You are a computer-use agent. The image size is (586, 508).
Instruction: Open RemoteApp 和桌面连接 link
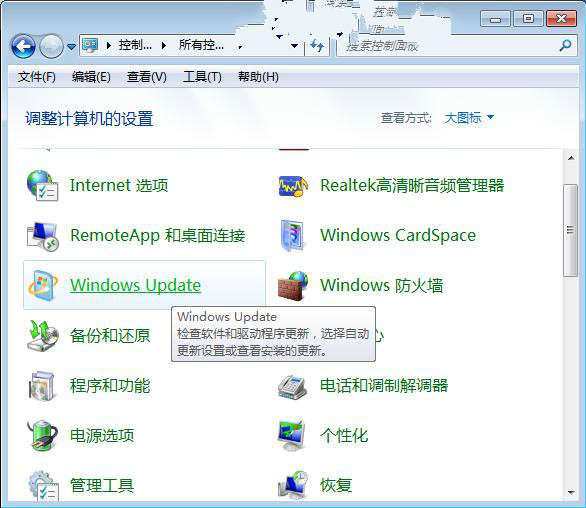tap(157, 235)
